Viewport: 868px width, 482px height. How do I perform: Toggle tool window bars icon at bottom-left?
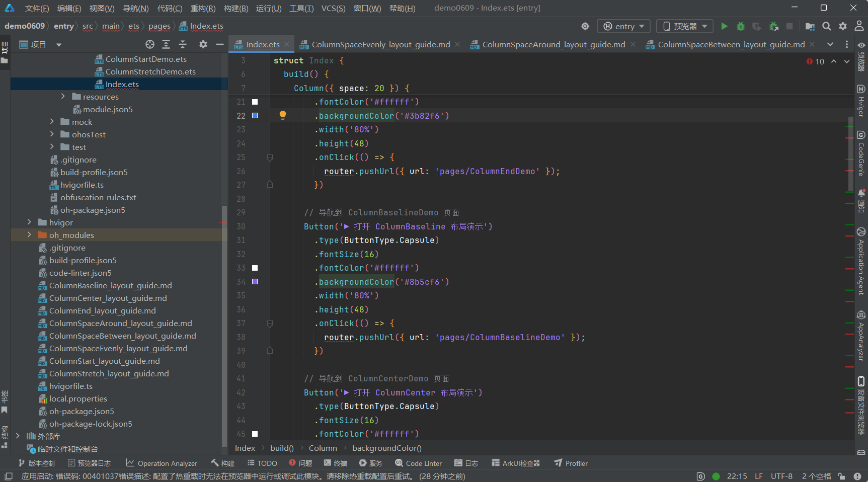tap(8, 476)
